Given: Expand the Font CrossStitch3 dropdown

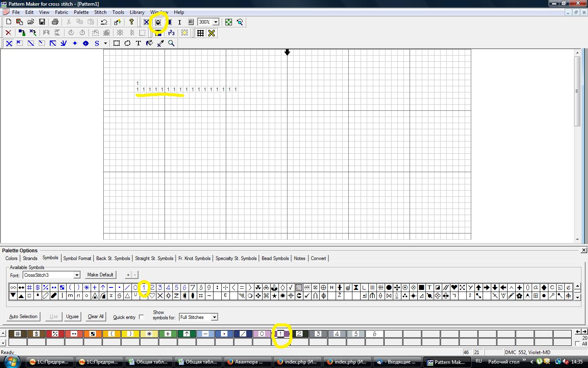Looking at the screenshot, I should coord(76,275).
